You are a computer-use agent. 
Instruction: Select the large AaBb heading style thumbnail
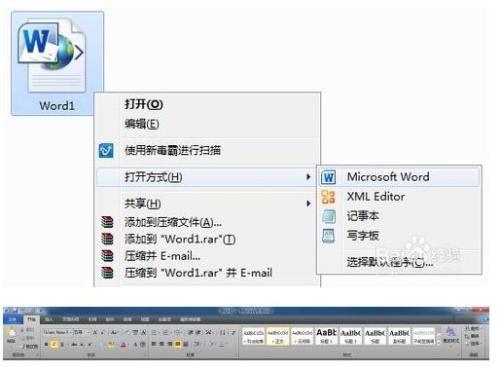326,336
